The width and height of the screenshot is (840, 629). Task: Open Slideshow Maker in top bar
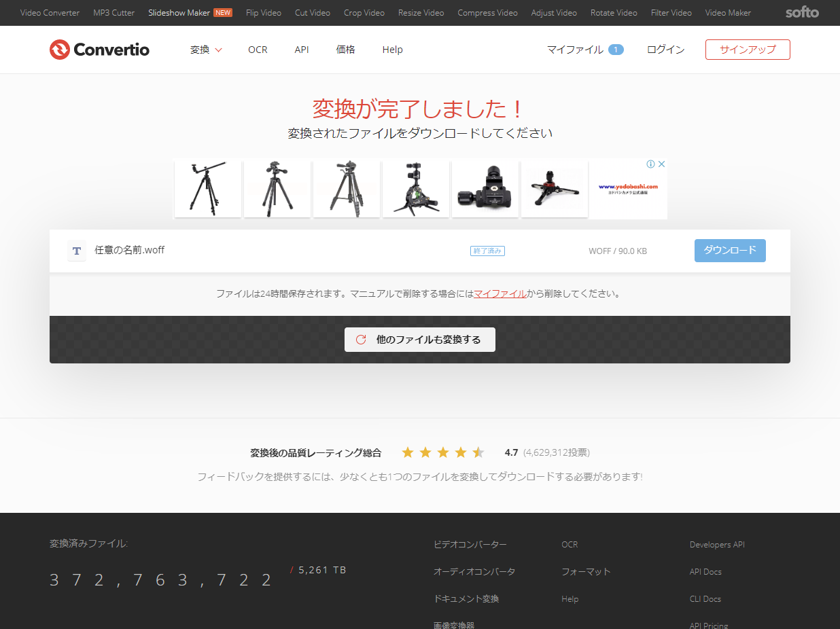(x=179, y=13)
